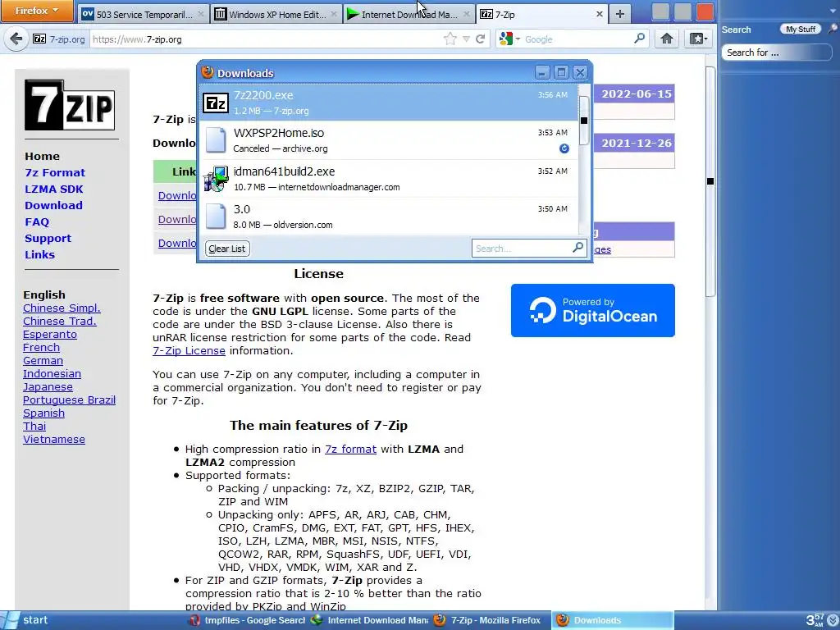Switch to the 503 Service Temporarily tab
This screenshot has height=630, width=840.
point(143,15)
